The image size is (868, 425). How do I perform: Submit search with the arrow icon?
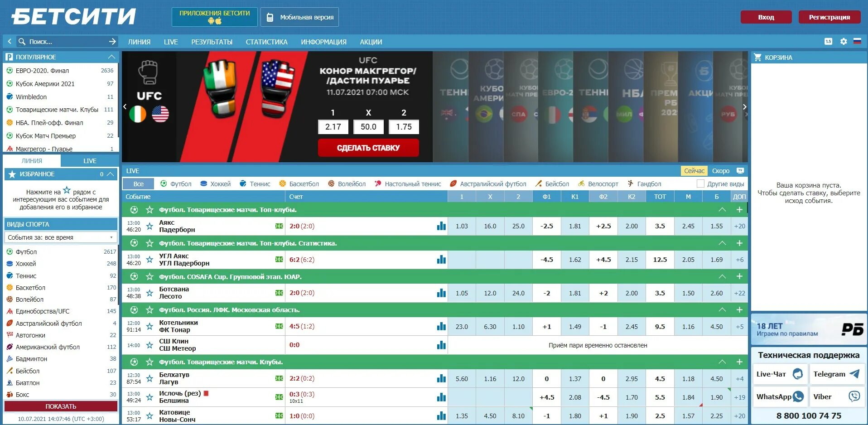pos(112,41)
